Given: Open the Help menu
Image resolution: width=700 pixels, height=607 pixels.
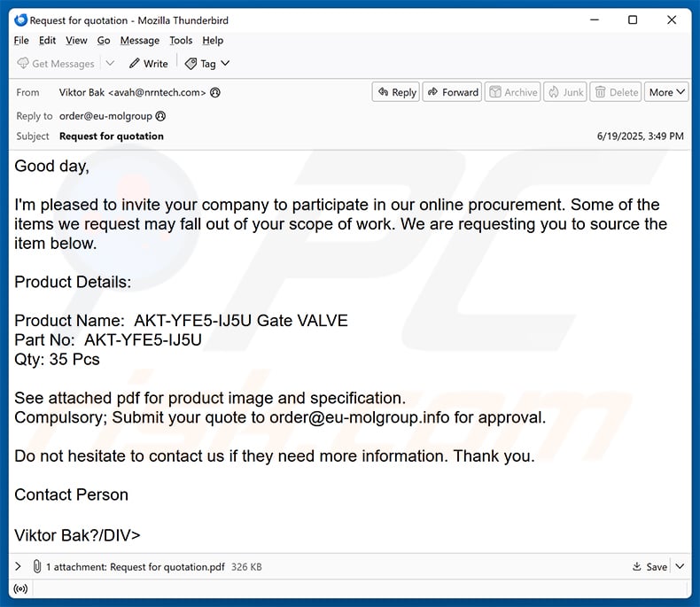Looking at the screenshot, I should pos(213,41).
